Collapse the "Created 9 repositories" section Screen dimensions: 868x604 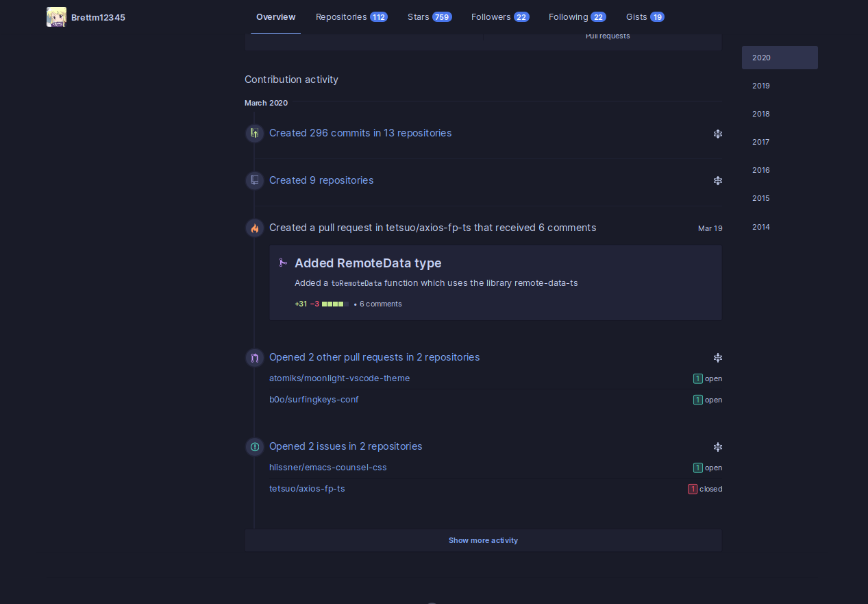click(x=717, y=180)
